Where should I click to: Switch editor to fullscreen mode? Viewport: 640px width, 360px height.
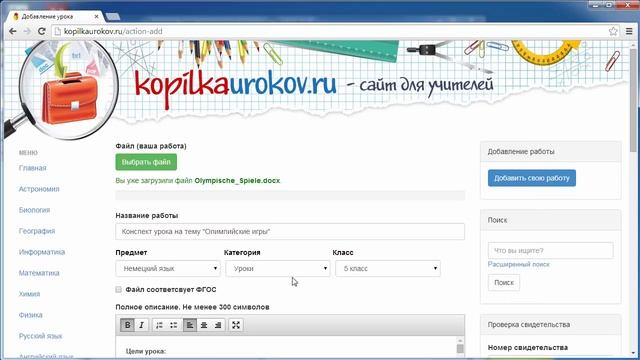tap(236, 325)
